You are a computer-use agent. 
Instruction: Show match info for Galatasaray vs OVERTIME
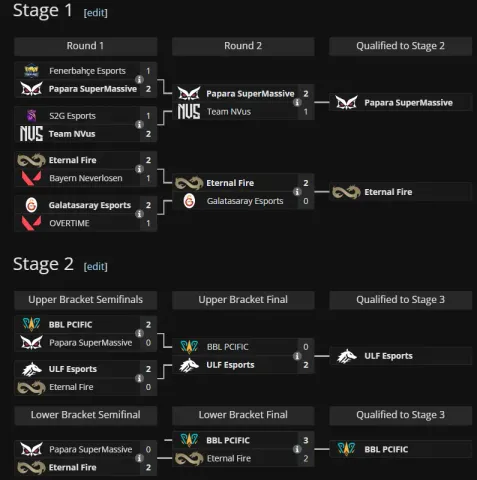[139, 214]
